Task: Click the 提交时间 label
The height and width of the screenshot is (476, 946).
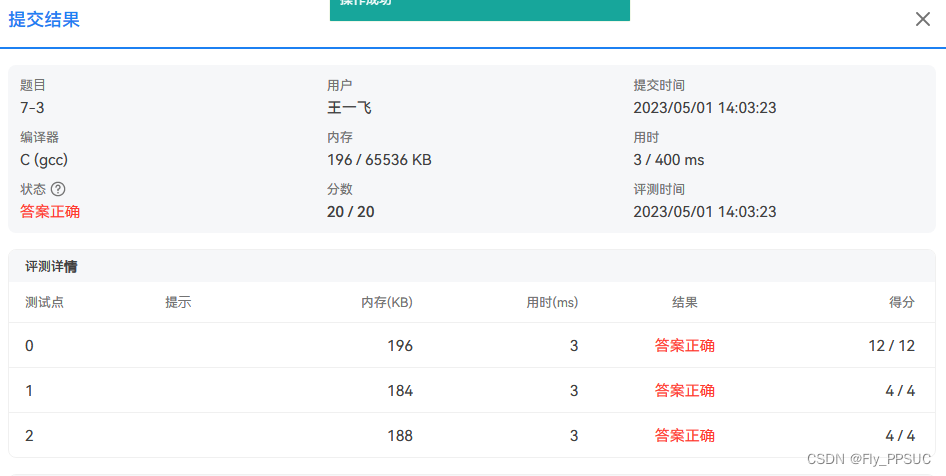Action: 659,86
